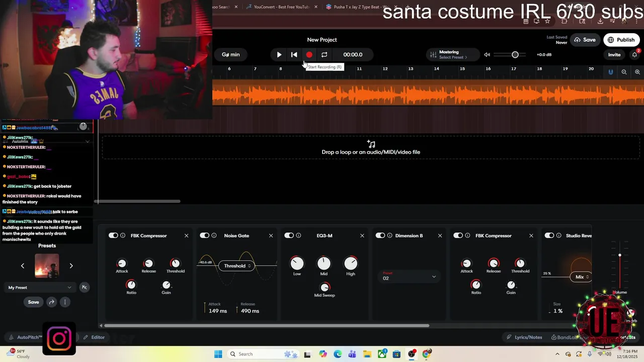Open File Explorer from the taskbar

coord(367,354)
